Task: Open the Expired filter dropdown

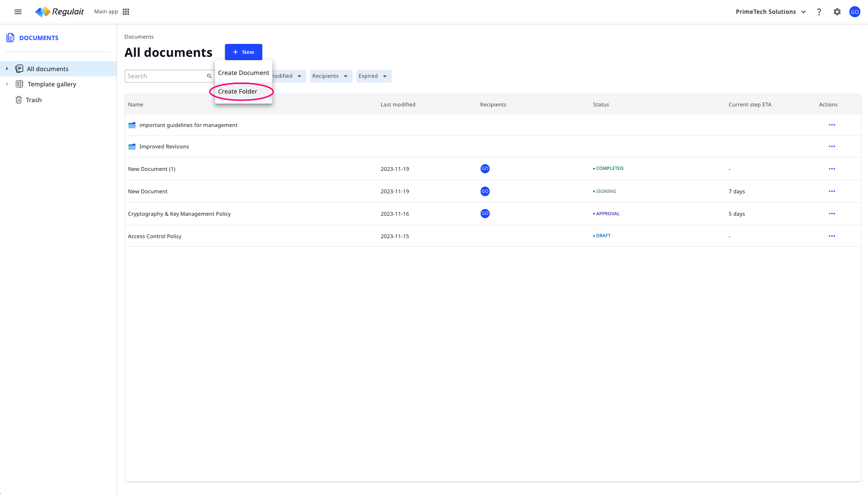Action: (373, 76)
